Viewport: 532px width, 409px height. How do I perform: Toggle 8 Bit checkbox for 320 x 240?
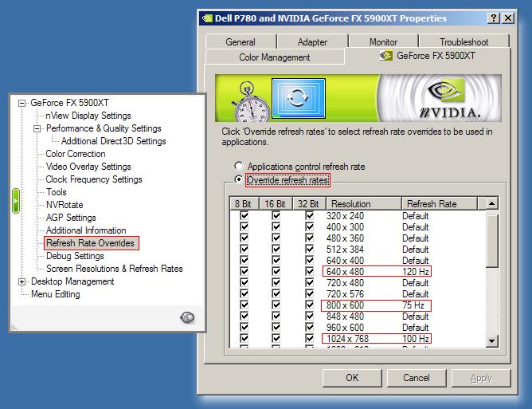[x=244, y=216]
